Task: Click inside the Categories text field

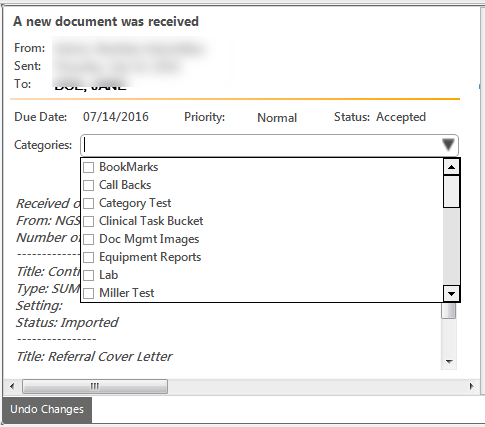Action: coord(261,145)
